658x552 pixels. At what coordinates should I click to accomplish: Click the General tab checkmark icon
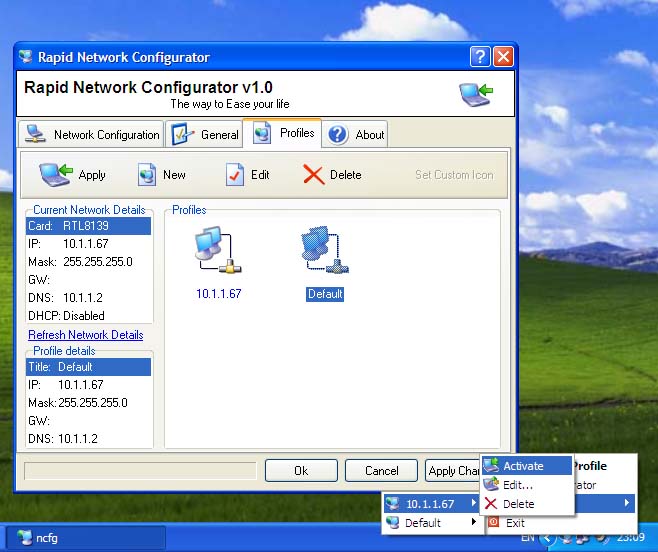[182, 134]
